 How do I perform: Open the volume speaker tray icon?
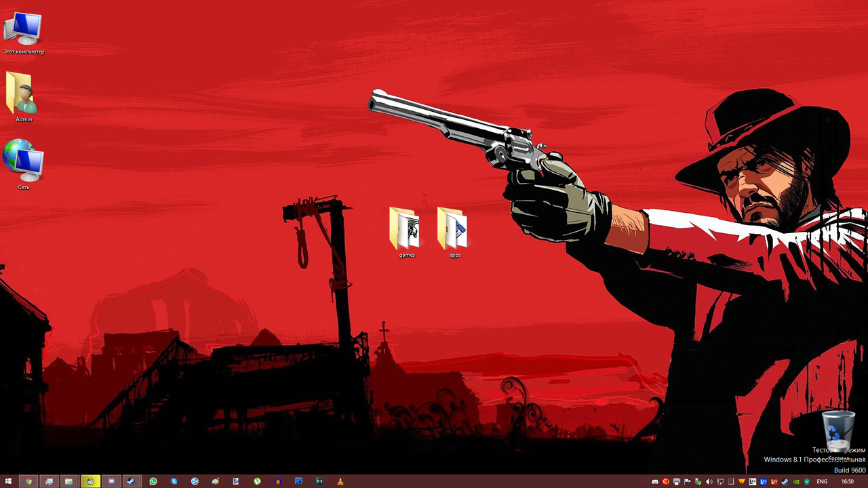tap(709, 482)
